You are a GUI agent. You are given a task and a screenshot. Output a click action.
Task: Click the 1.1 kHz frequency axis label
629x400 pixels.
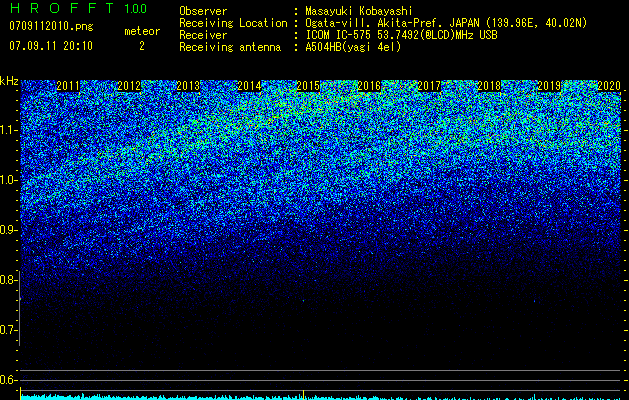(9, 130)
